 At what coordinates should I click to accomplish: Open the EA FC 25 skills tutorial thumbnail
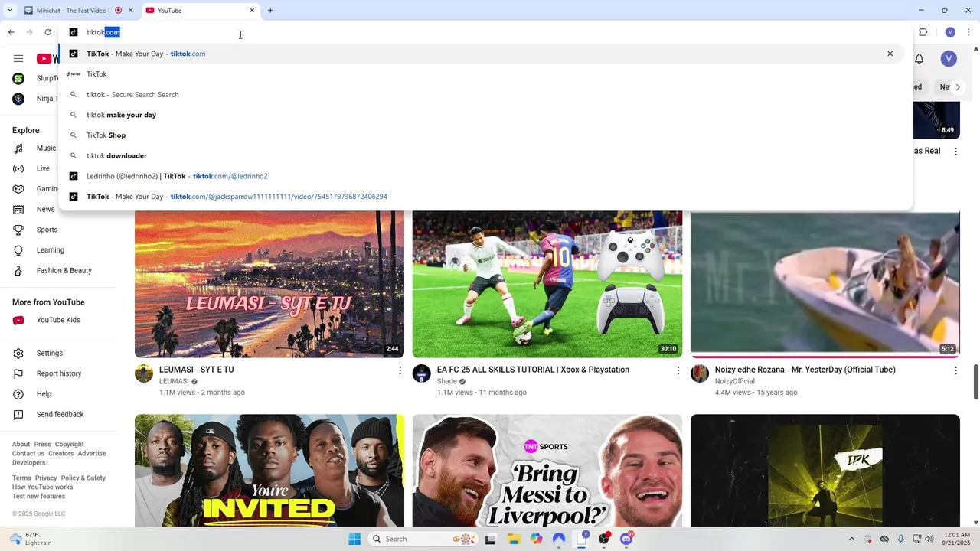[x=547, y=285]
